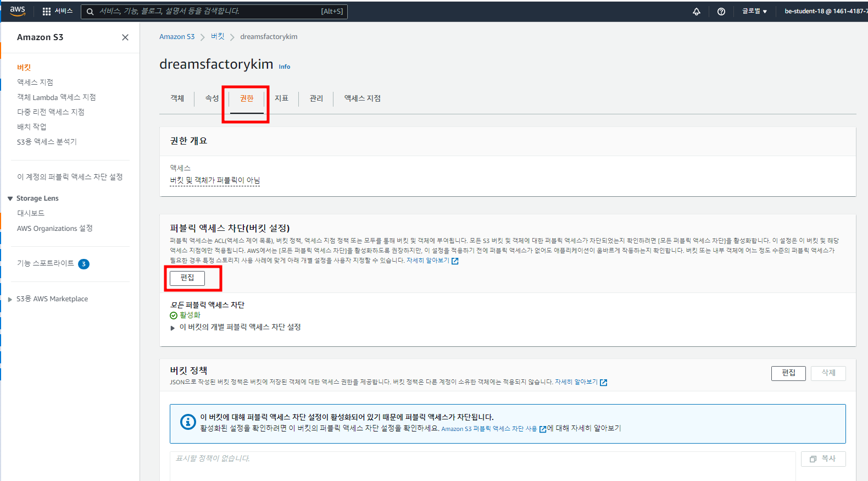This screenshot has width=868, height=481.
Task: Click the '버킷 및 객체가 퍼블릭이 아님' access status
Action: point(215,180)
